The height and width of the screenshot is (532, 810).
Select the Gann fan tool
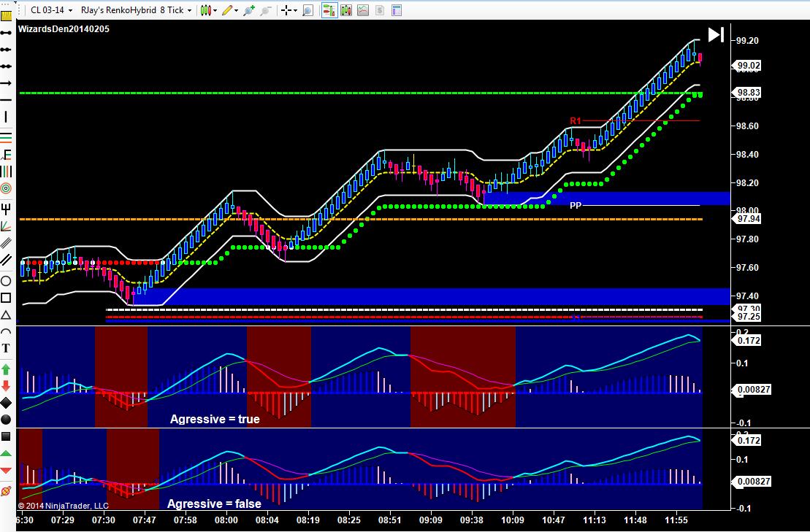point(6,226)
